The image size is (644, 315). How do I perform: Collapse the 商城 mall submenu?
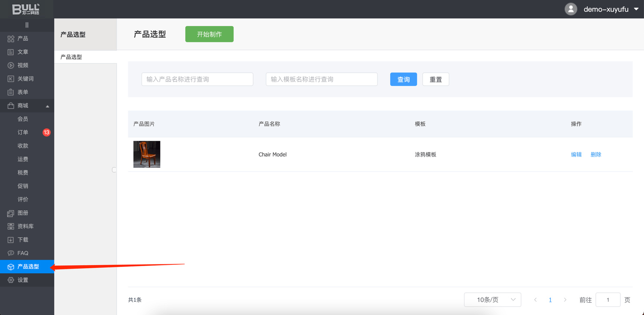click(x=47, y=106)
